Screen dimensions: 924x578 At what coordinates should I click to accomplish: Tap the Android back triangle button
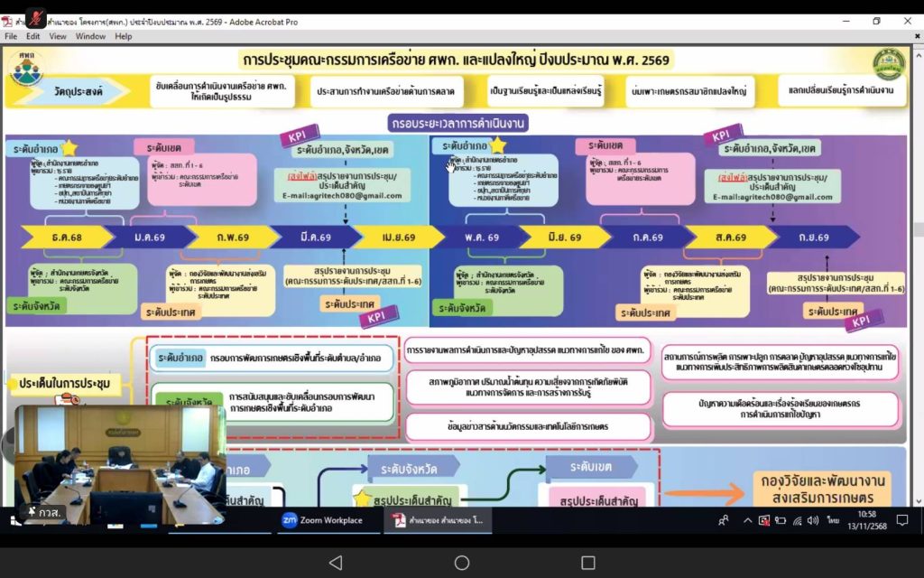tap(336, 563)
